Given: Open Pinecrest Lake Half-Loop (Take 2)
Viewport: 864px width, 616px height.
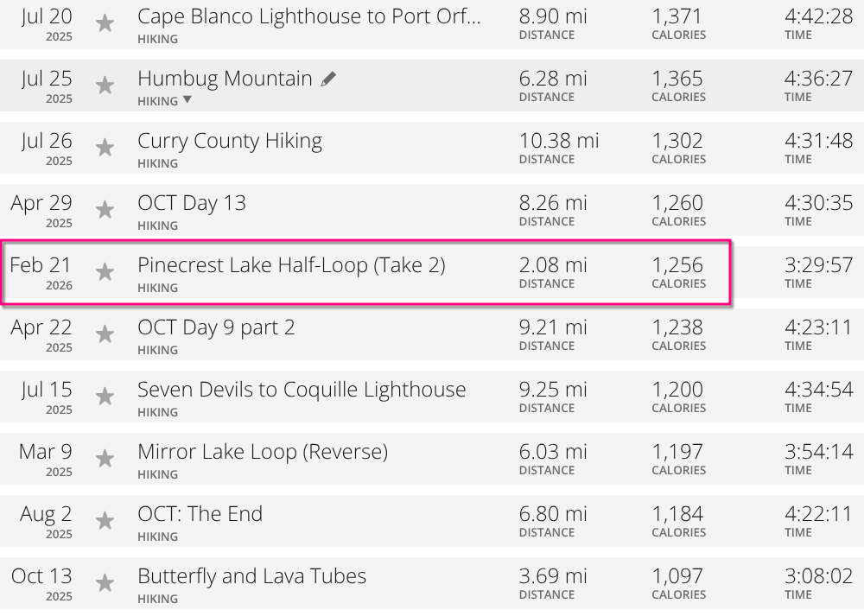Looking at the screenshot, I should pyautogui.click(x=291, y=265).
